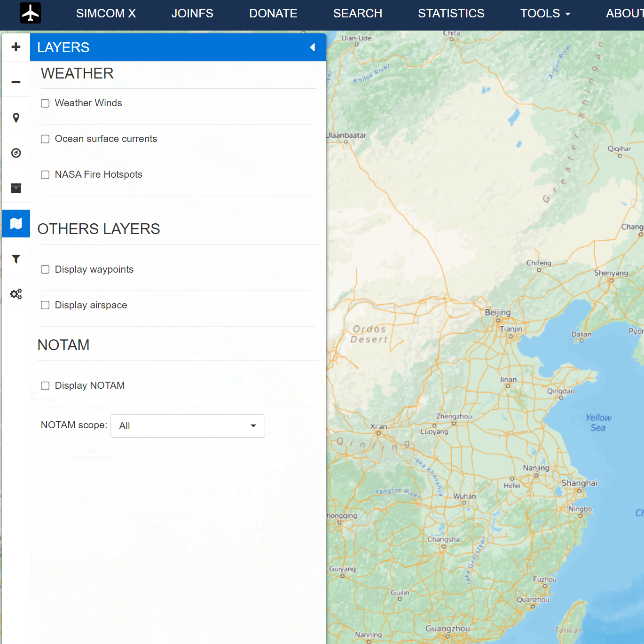Open the archive box sidebar tab
644x644 pixels.
point(16,188)
